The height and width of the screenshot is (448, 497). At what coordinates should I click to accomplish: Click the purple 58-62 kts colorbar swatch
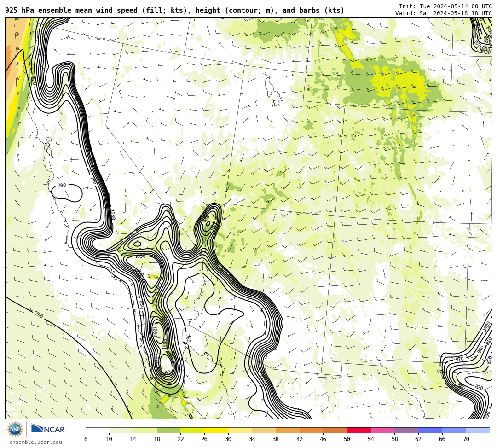pos(406,430)
